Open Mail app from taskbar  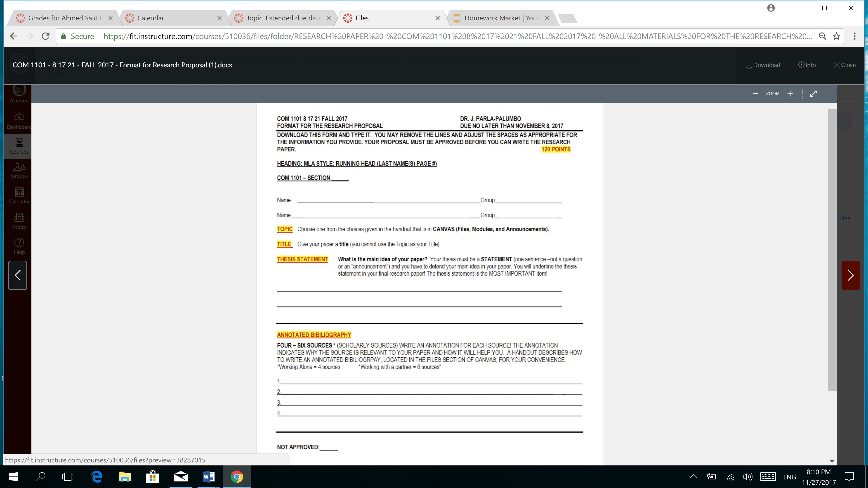pyautogui.click(x=181, y=476)
